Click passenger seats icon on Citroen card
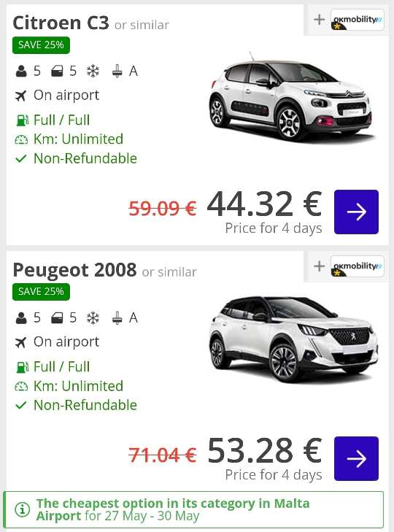This screenshot has width=394, height=532. point(21,72)
